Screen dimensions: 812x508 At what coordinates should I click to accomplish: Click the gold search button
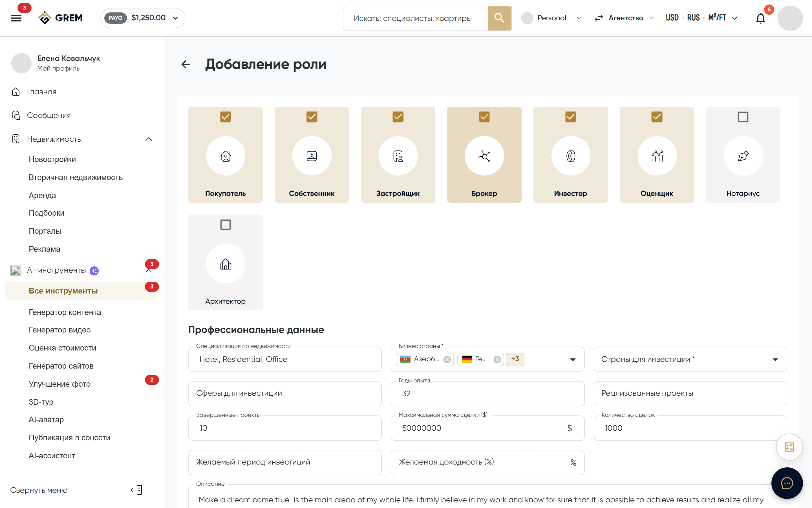pos(499,18)
